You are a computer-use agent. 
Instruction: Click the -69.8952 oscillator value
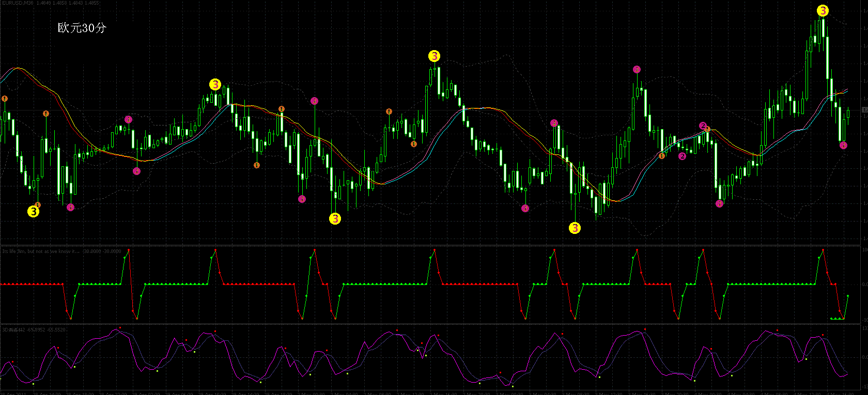[35, 329]
